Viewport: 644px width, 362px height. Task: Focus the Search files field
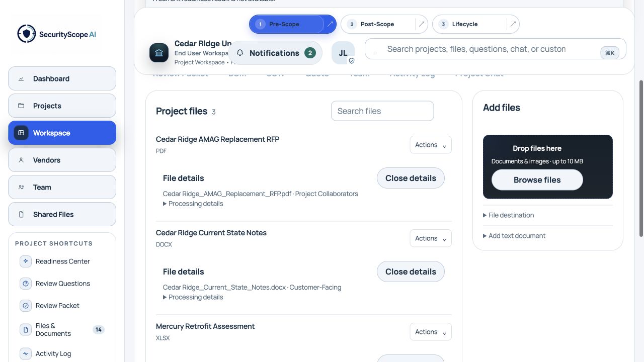tap(382, 111)
